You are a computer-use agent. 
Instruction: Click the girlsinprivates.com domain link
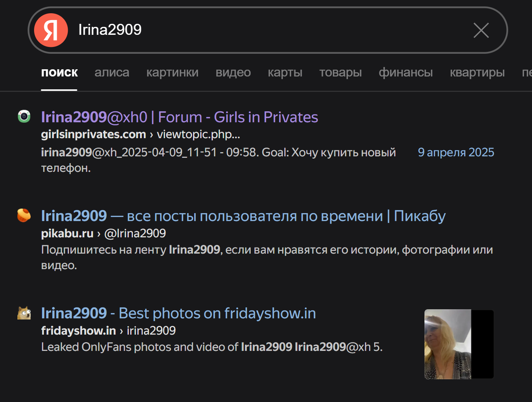click(94, 134)
